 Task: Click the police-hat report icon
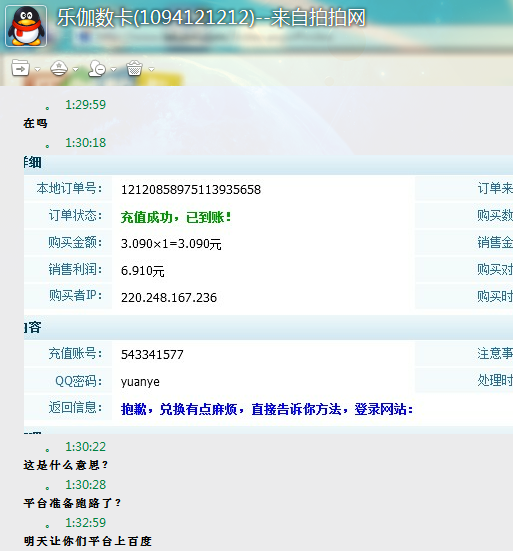(x=59, y=68)
